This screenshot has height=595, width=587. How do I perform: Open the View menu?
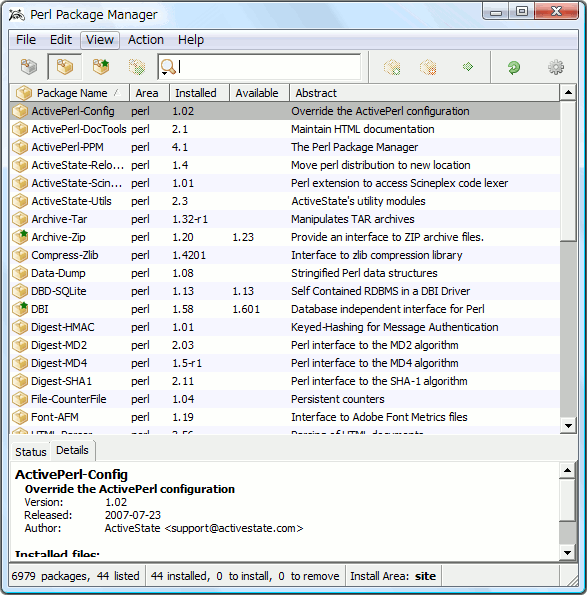pos(100,40)
